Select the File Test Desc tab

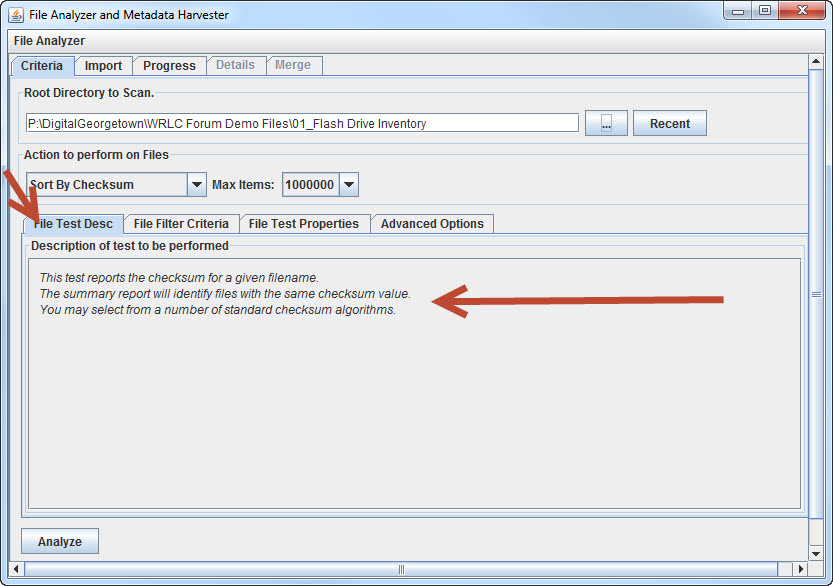(x=73, y=224)
